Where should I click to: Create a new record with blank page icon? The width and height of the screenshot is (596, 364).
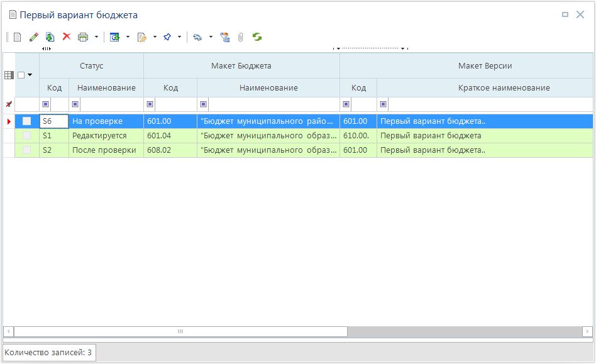18,37
